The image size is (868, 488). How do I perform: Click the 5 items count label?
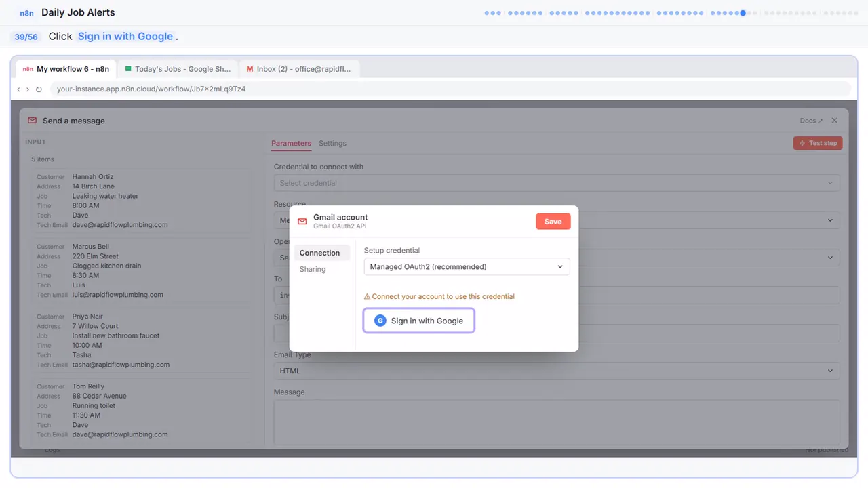pyautogui.click(x=43, y=159)
